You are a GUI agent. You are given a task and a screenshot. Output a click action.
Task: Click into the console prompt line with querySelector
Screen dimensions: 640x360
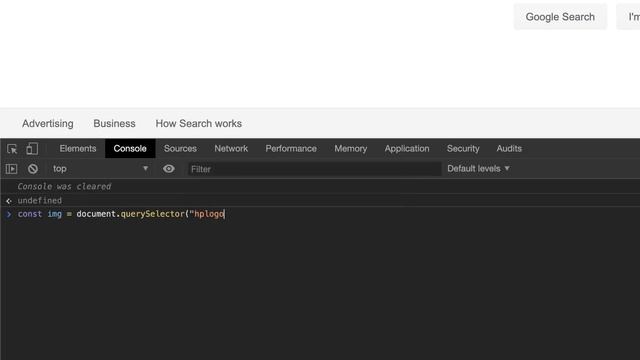tap(121, 214)
